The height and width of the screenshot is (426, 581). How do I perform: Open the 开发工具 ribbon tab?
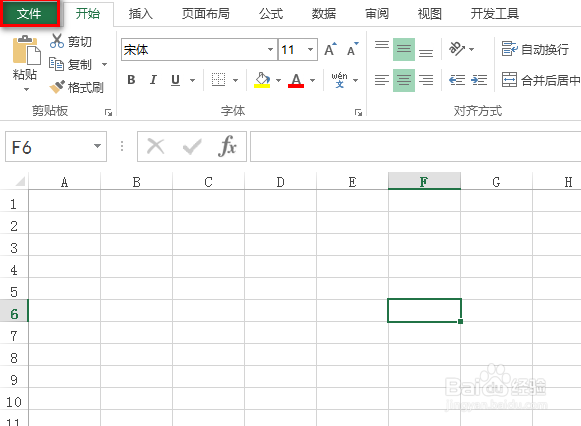[495, 14]
